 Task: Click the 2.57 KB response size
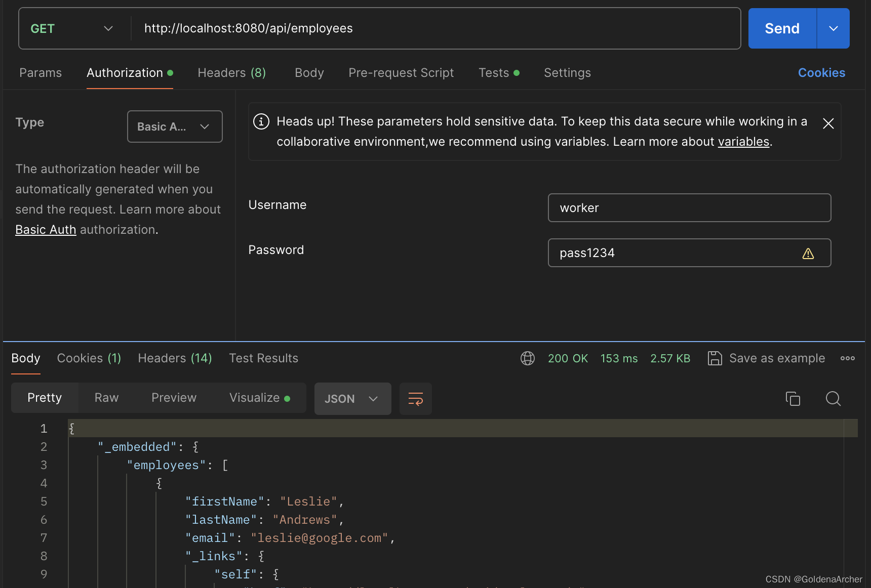coord(670,358)
